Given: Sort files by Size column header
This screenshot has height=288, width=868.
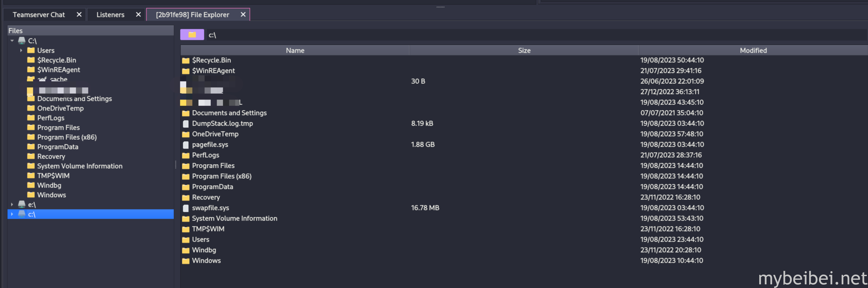Looking at the screenshot, I should tap(524, 50).
